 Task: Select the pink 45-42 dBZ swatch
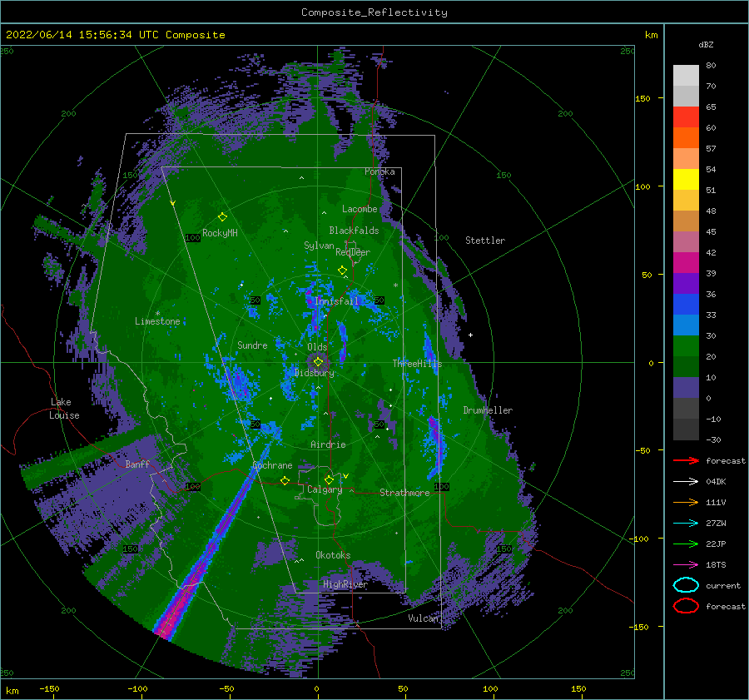(686, 241)
